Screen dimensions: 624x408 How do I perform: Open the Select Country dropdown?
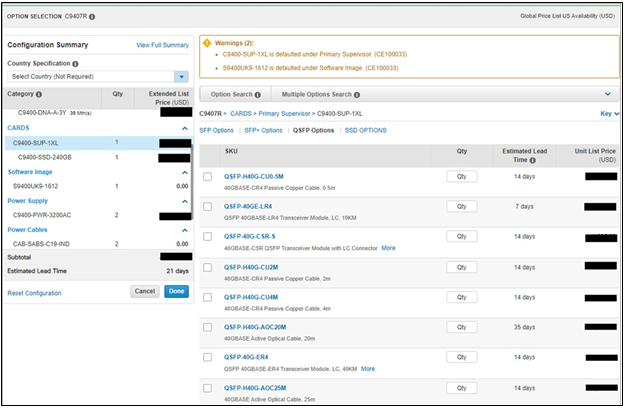(181, 76)
